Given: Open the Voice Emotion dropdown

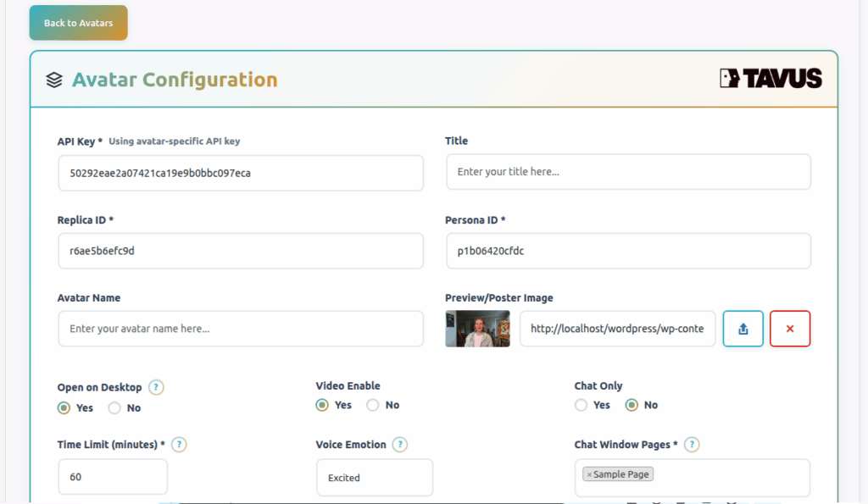Looking at the screenshot, I should pos(374,478).
